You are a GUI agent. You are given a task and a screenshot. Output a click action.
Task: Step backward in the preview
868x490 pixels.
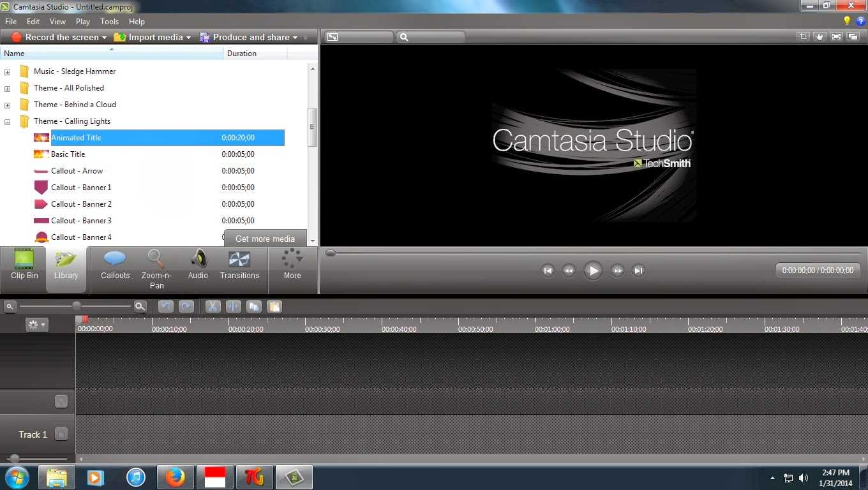pyautogui.click(x=569, y=271)
